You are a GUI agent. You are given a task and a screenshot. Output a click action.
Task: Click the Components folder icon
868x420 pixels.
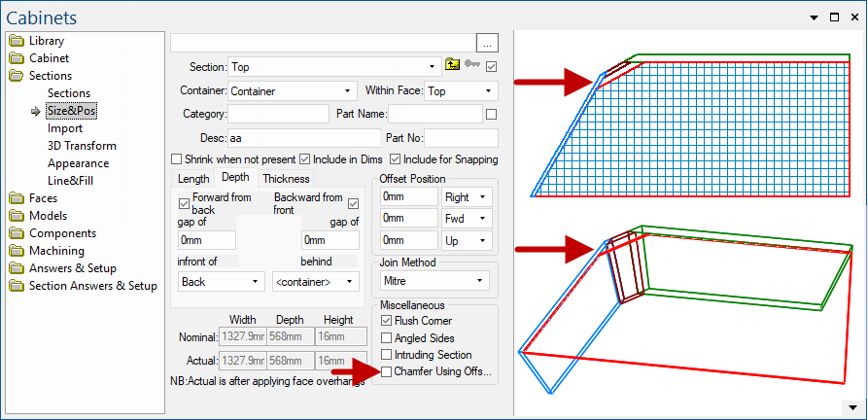point(17,233)
